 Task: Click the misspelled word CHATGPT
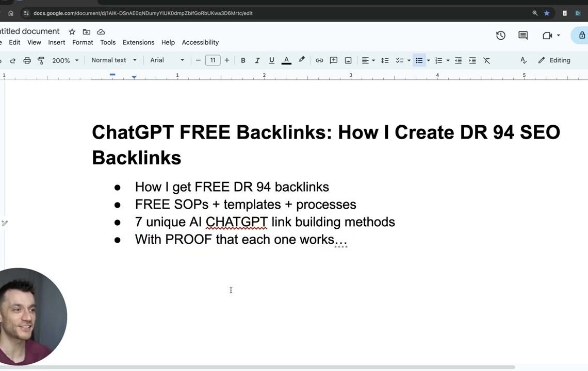point(237,222)
